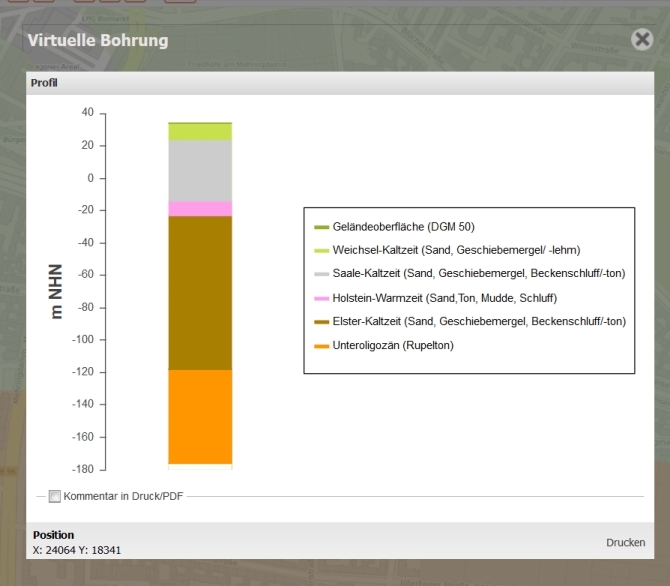Screen dimensions: 670x586
Task: Click the Elster-Kaltzeit legend text
Action: click(479, 321)
